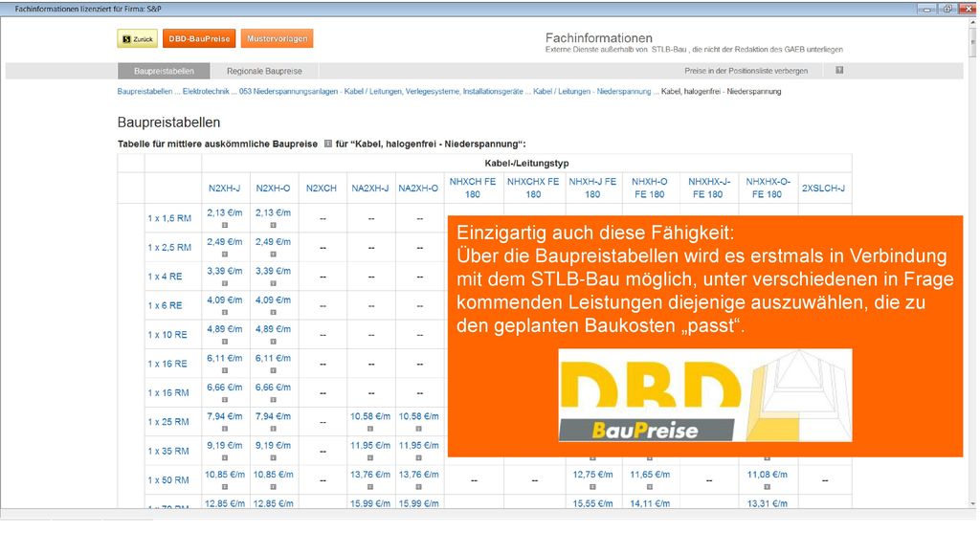
Task: Open row label 1 x 10 RE
Action: coord(167,334)
